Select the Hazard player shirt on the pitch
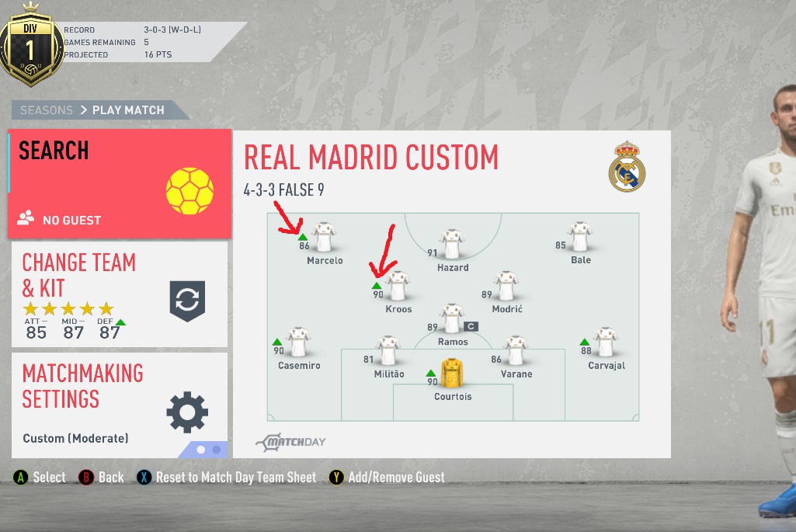This screenshot has height=532, width=796. (x=452, y=244)
